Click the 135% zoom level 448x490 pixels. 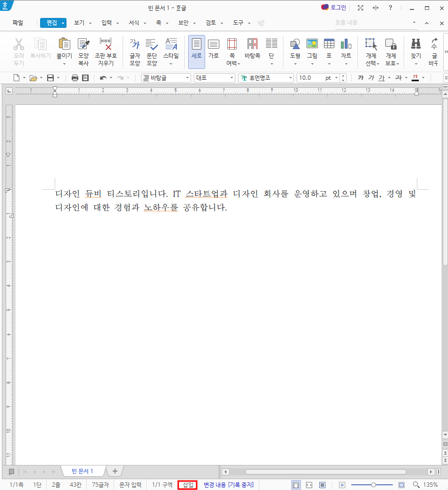[430, 485]
